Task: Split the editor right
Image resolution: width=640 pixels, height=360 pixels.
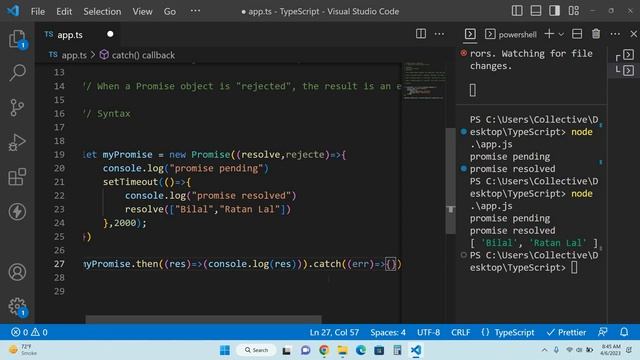Action: [421, 34]
